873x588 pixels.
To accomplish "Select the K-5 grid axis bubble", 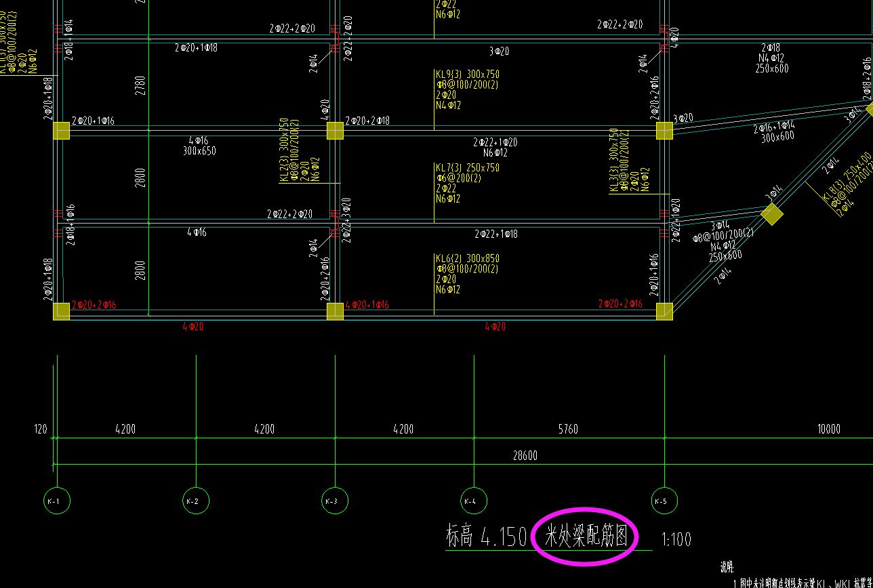I will click(x=664, y=501).
